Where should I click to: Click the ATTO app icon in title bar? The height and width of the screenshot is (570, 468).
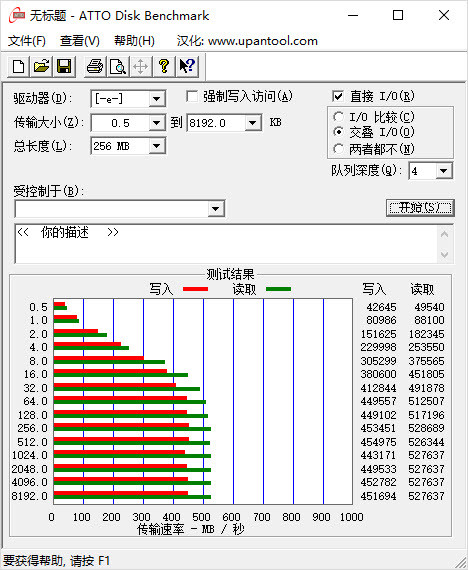click(17, 16)
